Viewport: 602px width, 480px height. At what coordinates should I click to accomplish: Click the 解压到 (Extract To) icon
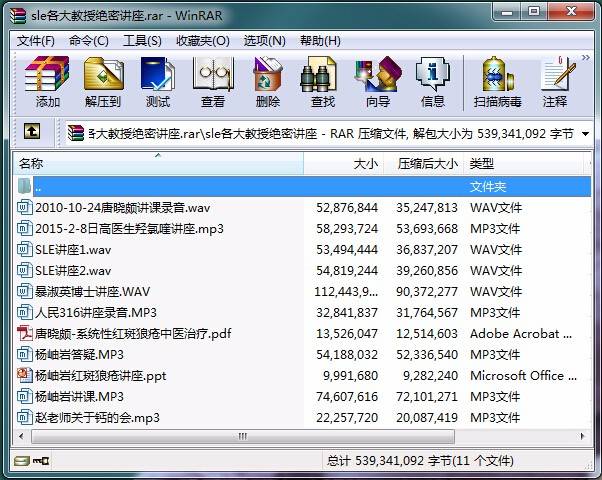(102, 81)
